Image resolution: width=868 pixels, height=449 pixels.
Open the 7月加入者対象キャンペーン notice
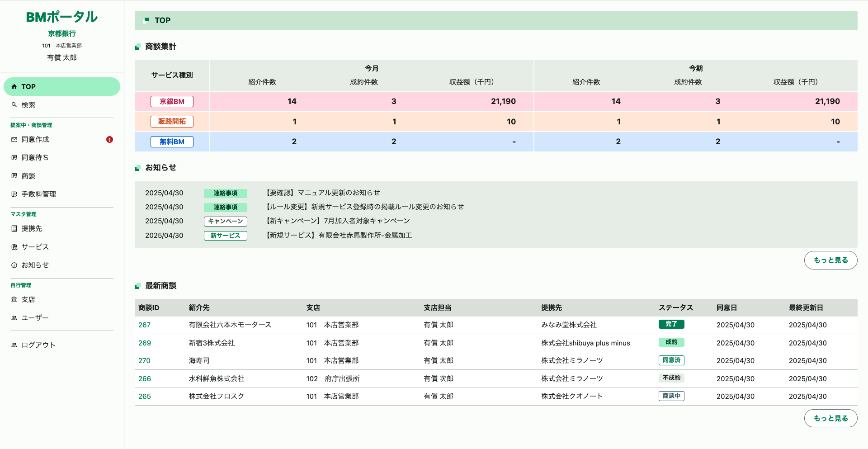(337, 221)
